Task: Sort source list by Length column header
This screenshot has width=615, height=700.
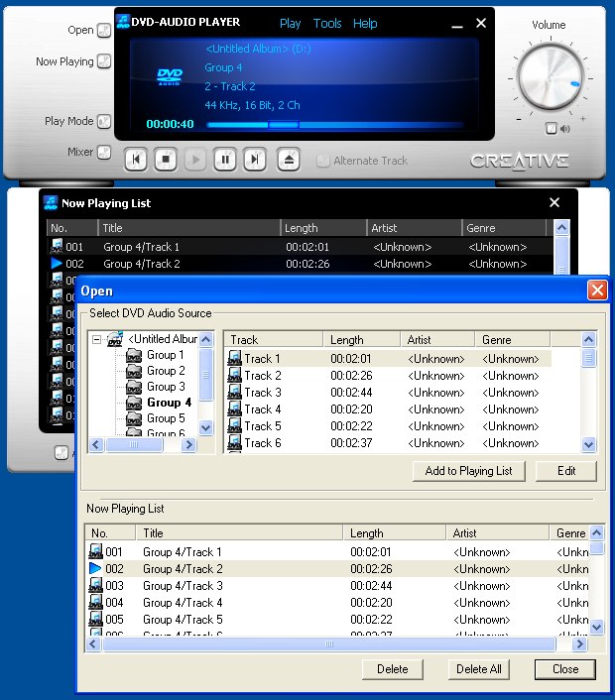Action: pyautogui.click(x=361, y=340)
